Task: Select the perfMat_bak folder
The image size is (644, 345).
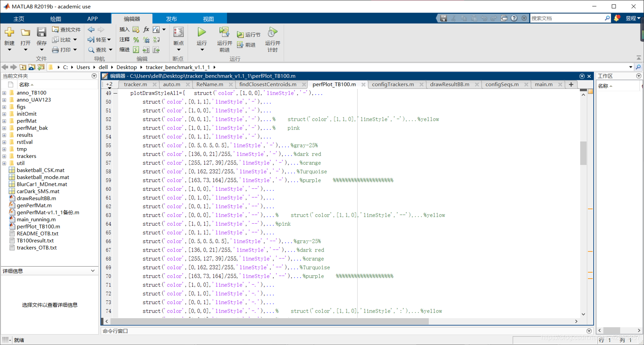Action: click(32, 128)
